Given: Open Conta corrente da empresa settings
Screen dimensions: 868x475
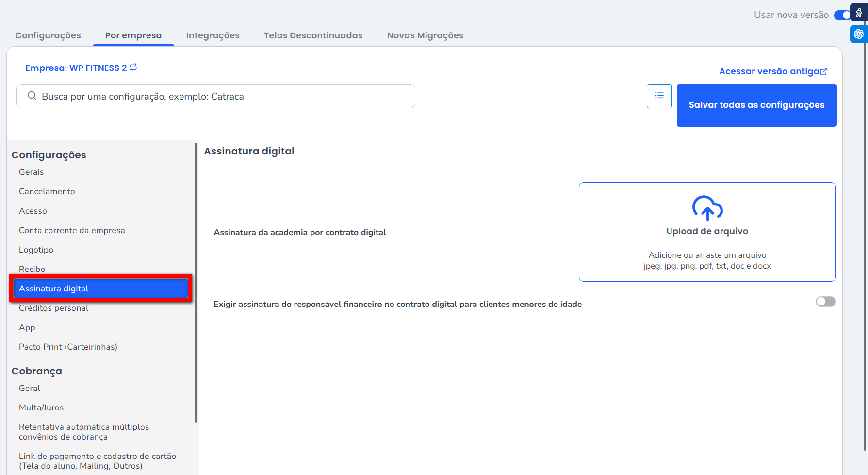Looking at the screenshot, I should click(x=72, y=230).
